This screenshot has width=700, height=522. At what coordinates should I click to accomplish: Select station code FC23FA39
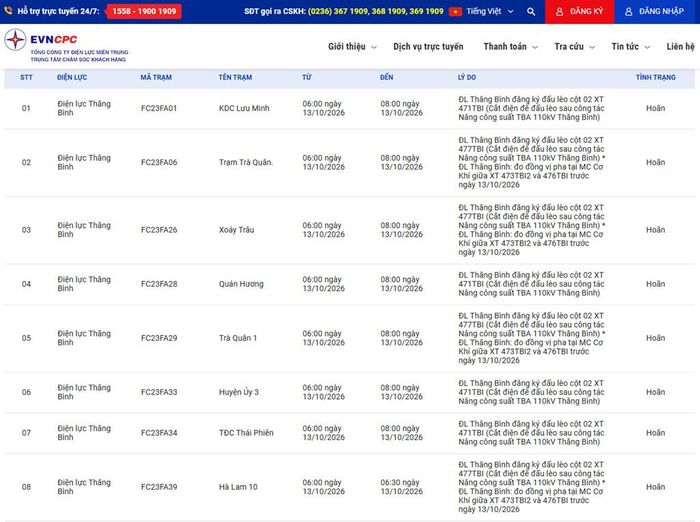(159, 487)
